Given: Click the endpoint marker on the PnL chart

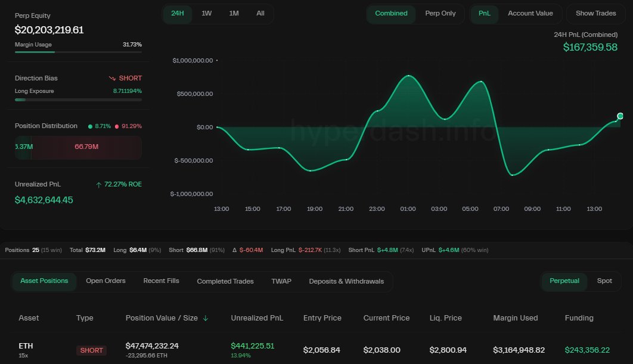Looking at the screenshot, I should (620, 116).
